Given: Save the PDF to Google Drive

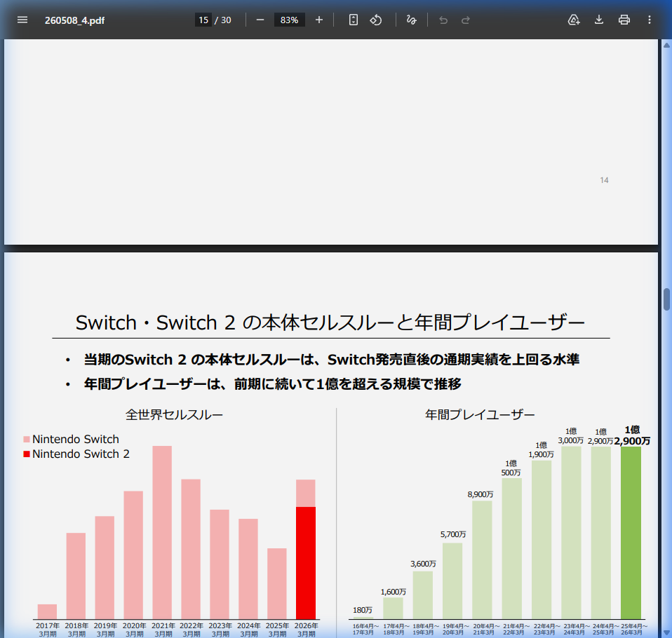Looking at the screenshot, I should pyautogui.click(x=574, y=20).
